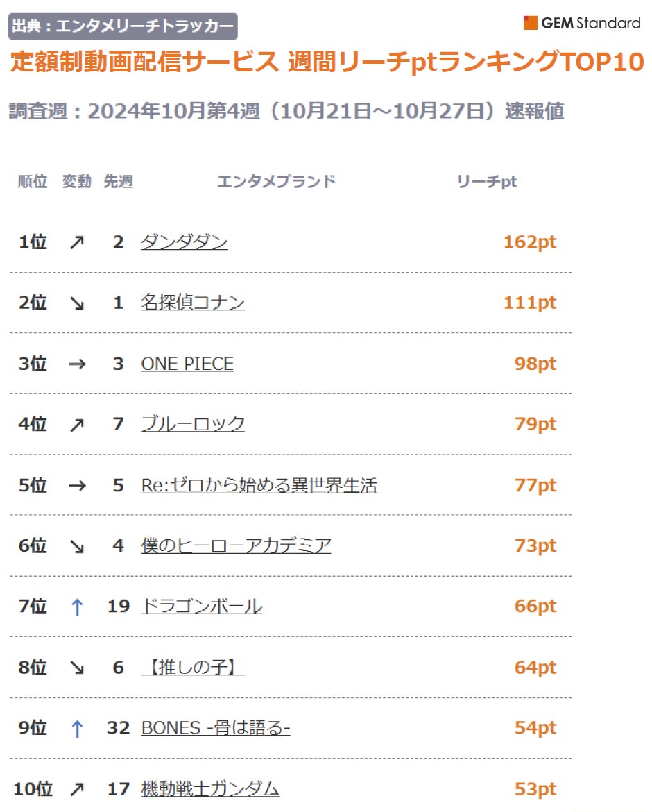Click the right arrow in ONE PIECE row
This screenshot has height=812, width=652.
point(77,364)
